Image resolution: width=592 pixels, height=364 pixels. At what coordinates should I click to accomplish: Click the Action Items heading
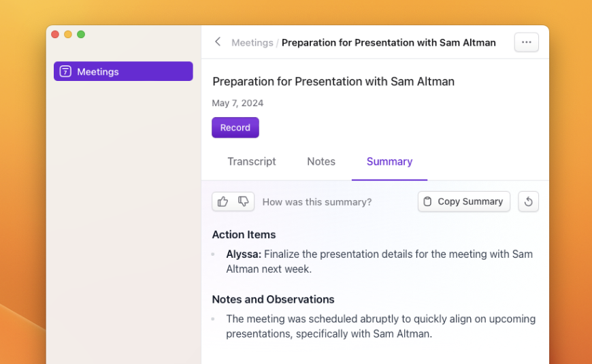[244, 235]
